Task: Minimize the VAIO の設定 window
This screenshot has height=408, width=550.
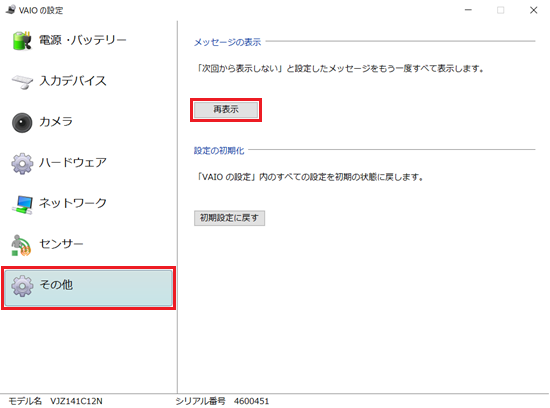Action: click(468, 10)
